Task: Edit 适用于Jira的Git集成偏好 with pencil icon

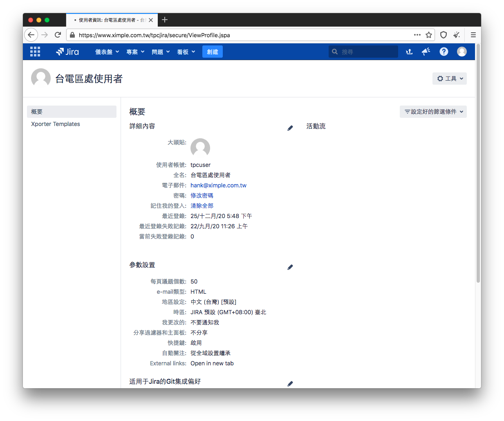Action: click(x=290, y=384)
